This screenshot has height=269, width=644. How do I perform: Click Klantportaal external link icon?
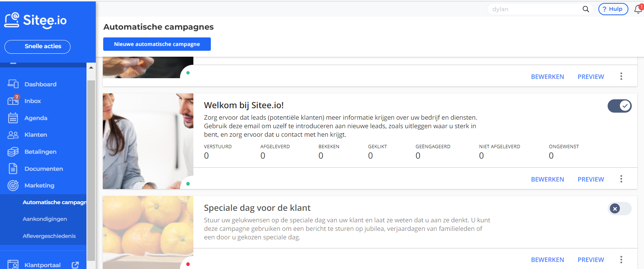tap(75, 265)
